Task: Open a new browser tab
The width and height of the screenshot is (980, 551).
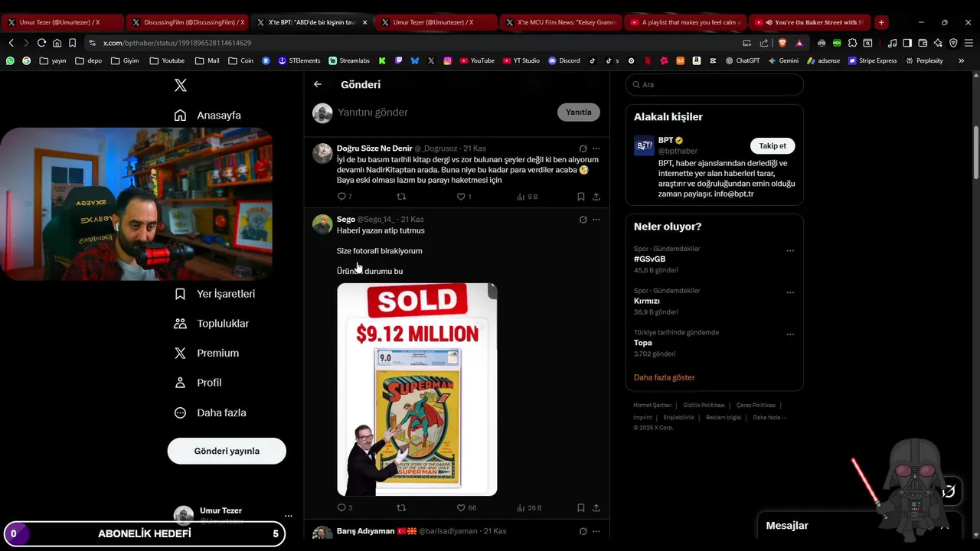Action: (x=881, y=22)
